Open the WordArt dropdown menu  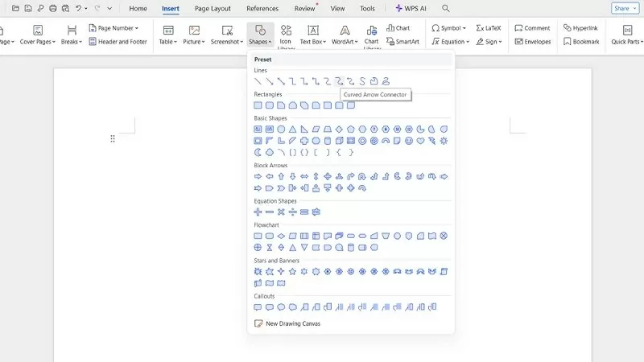[x=345, y=35]
